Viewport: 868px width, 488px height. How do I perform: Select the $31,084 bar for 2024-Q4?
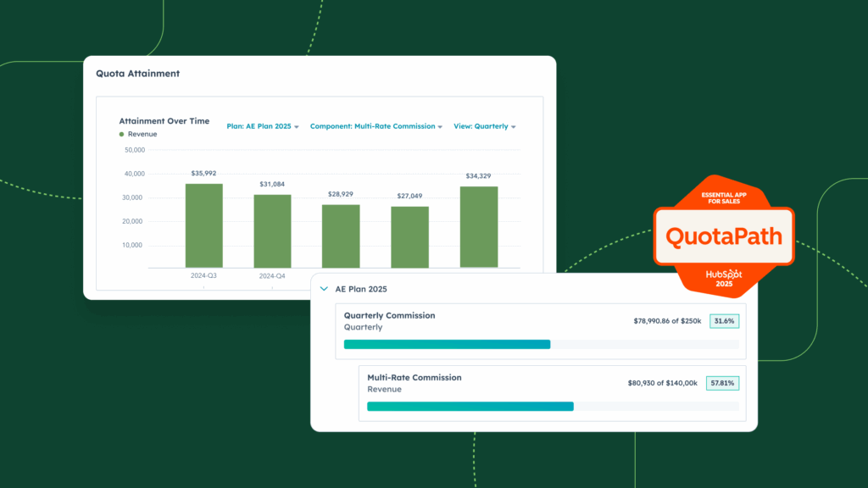[x=272, y=231]
